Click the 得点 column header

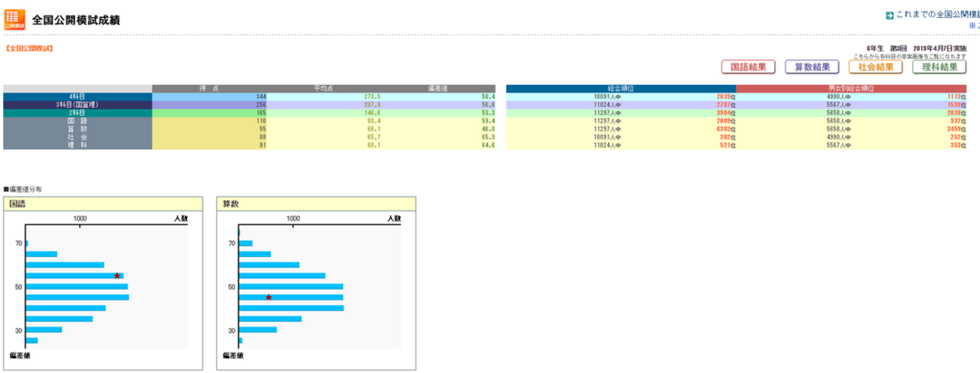210,89
